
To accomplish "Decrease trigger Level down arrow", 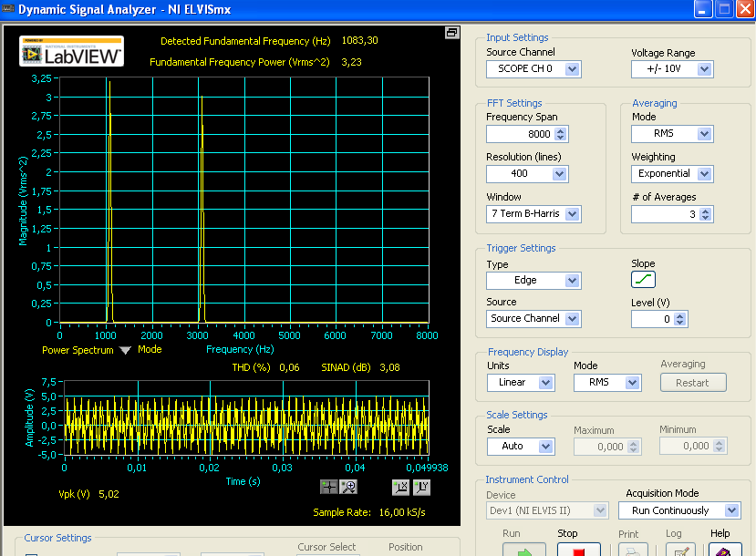I will click(x=679, y=323).
